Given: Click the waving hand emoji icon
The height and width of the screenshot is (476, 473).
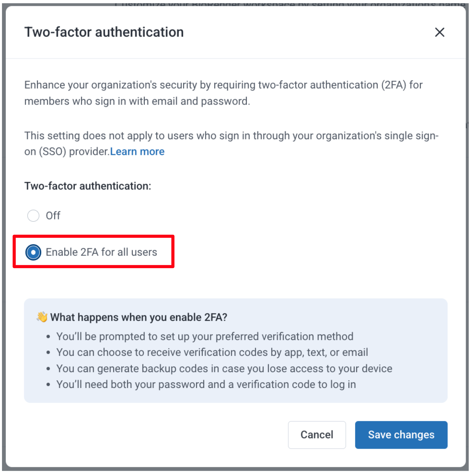Looking at the screenshot, I should click(x=42, y=317).
